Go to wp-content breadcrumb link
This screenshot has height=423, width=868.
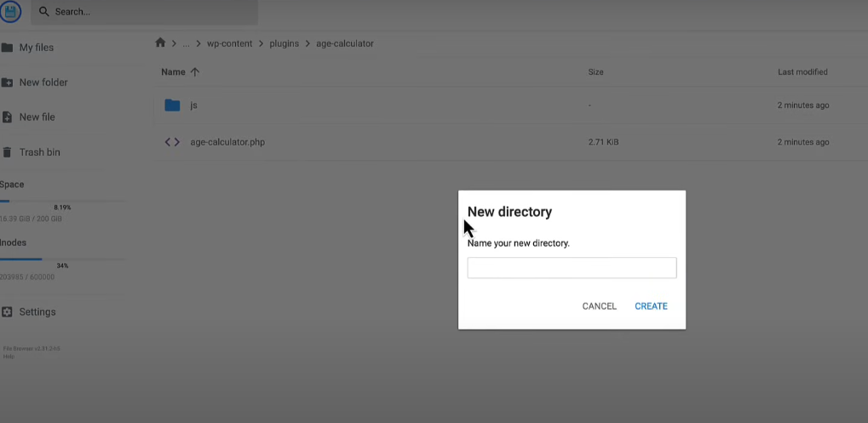[x=229, y=43]
